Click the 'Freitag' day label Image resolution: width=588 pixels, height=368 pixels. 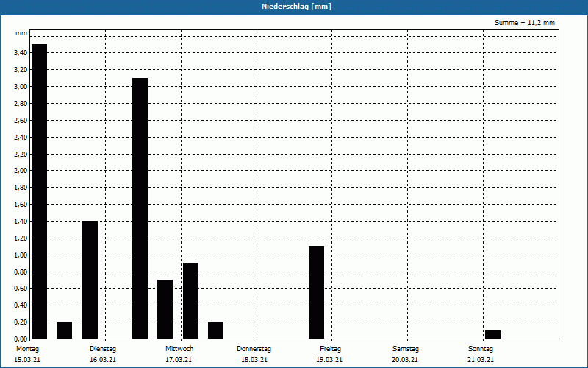click(x=330, y=349)
